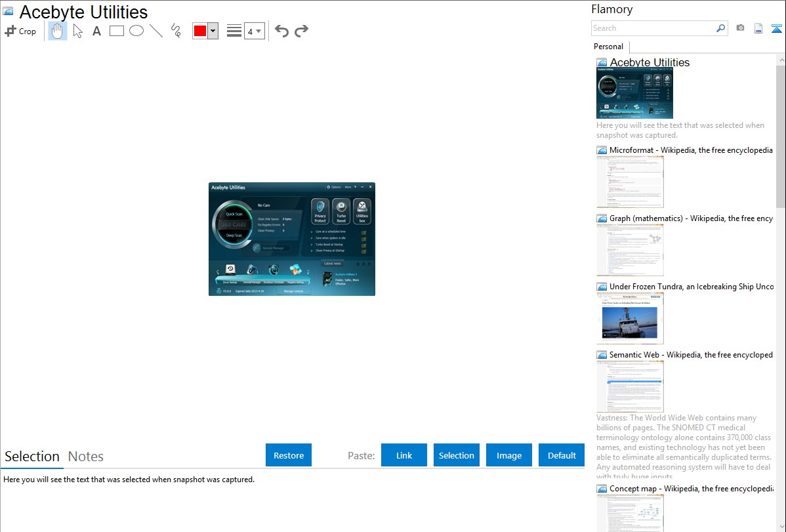
Task: Activate the hand pan tool
Action: point(58,31)
